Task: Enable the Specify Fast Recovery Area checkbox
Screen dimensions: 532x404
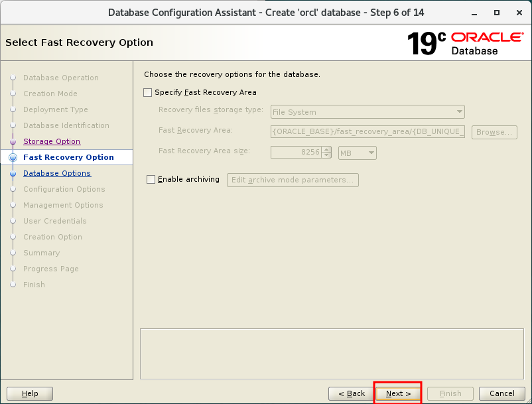Action: (x=147, y=93)
